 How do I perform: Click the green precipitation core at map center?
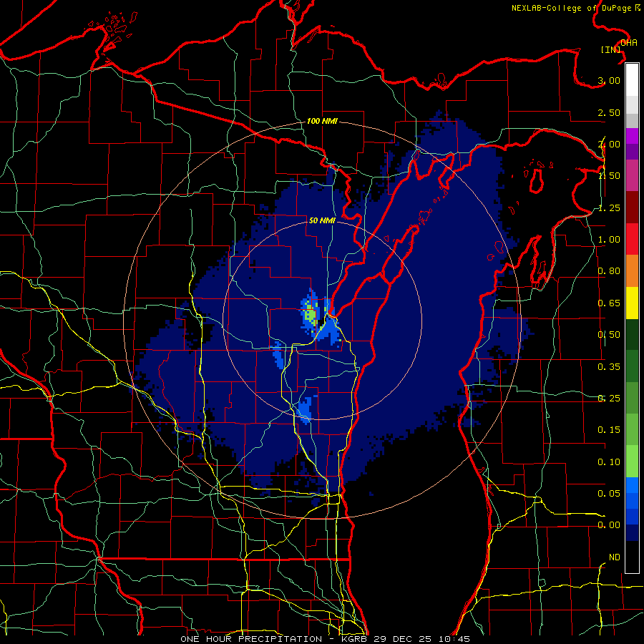click(x=311, y=316)
